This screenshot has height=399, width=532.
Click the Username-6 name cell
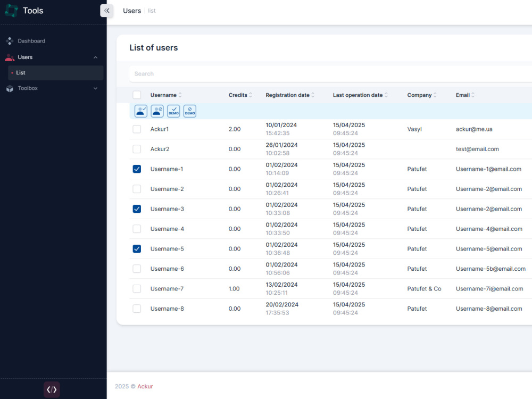coord(167,269)
